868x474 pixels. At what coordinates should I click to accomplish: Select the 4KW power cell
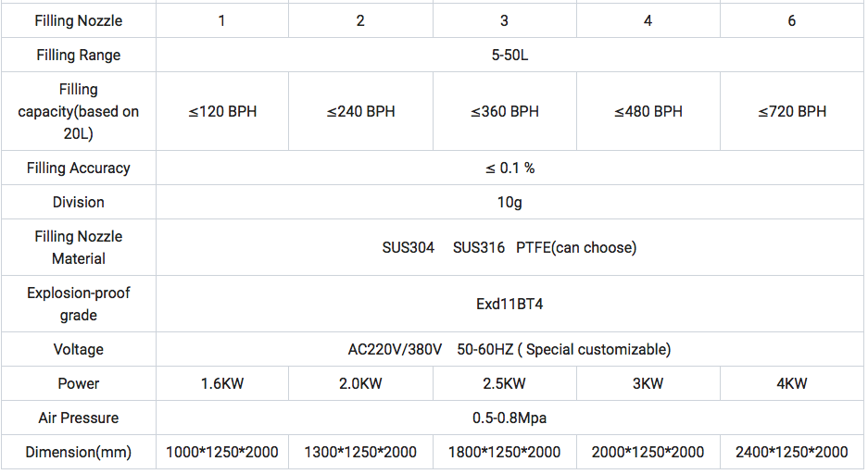point(791,383)
